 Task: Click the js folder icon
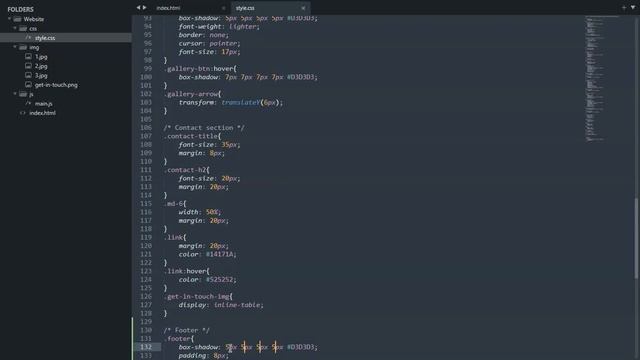23,94
